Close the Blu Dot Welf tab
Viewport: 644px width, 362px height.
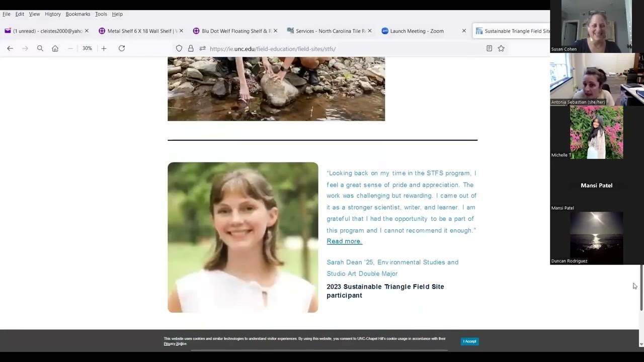[x=275, y=31]
